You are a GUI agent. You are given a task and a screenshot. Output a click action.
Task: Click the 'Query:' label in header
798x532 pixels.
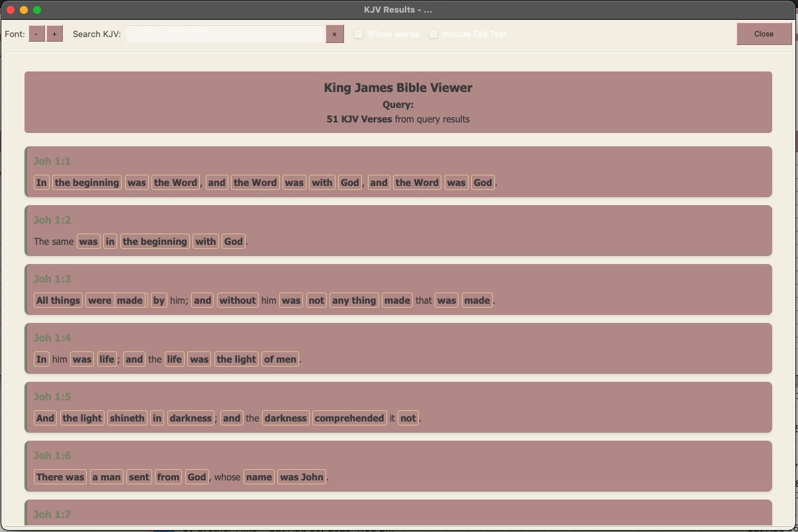(398, 105)
